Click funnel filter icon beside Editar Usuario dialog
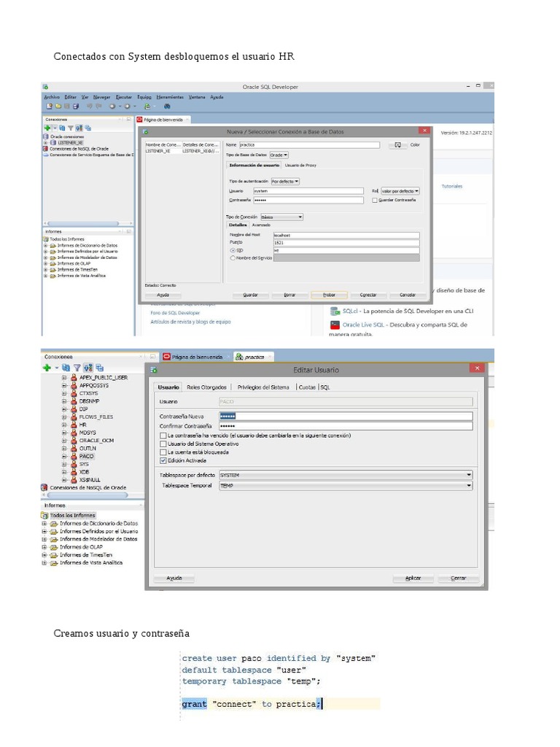This screenshot has height=747, width=560. [x=77, y=368]
